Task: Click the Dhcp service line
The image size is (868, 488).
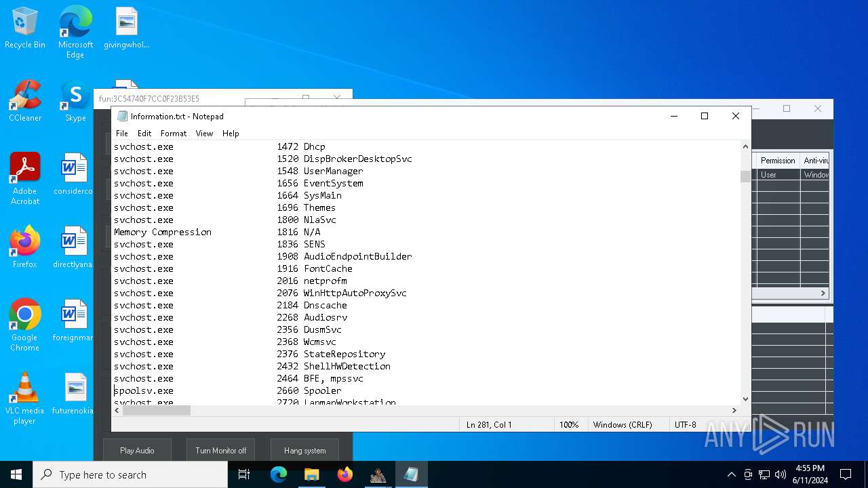Action: point(220,146)
